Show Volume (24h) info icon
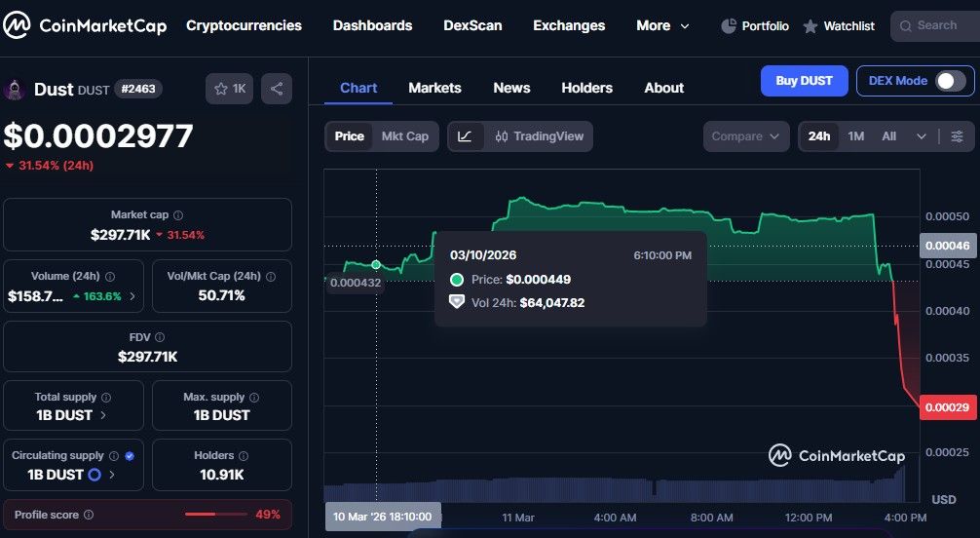Image resolution: width=980 pixels, height=538 pixels. (x=110, y=277)
